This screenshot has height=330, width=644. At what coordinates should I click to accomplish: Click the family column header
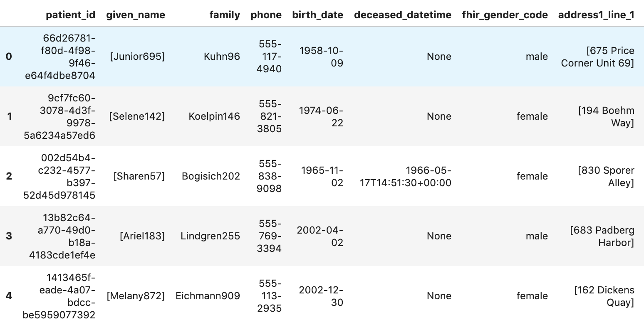[225, 15]
